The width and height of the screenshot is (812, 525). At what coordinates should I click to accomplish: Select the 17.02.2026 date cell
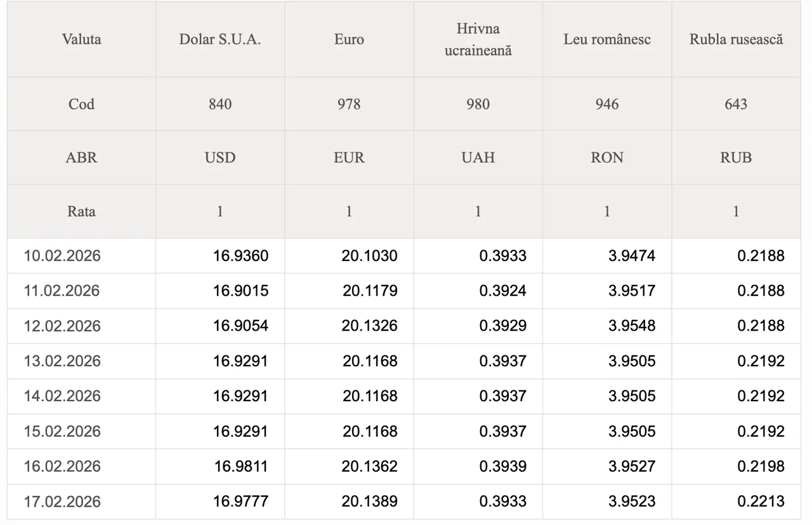[62, 502]
